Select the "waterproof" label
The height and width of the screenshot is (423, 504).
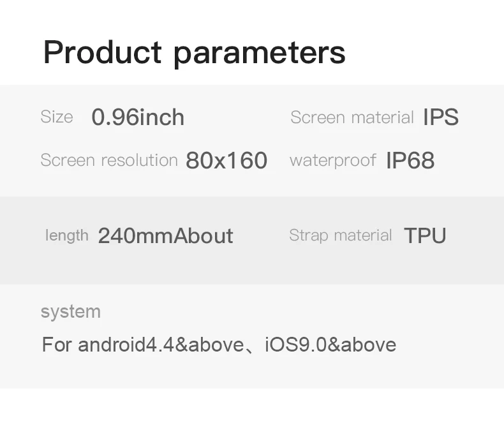pyautogui.click(x=332, y=160)
